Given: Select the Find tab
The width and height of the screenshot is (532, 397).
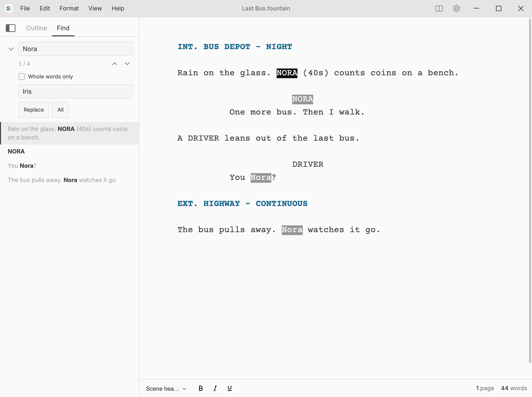Looking at the screenshot, I should 63,28.
